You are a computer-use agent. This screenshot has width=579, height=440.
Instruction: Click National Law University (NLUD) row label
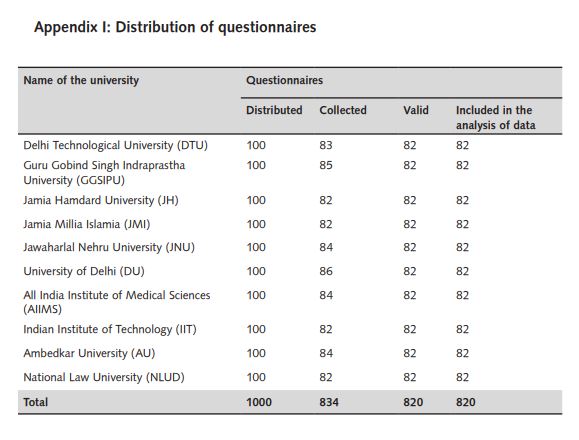104,377
